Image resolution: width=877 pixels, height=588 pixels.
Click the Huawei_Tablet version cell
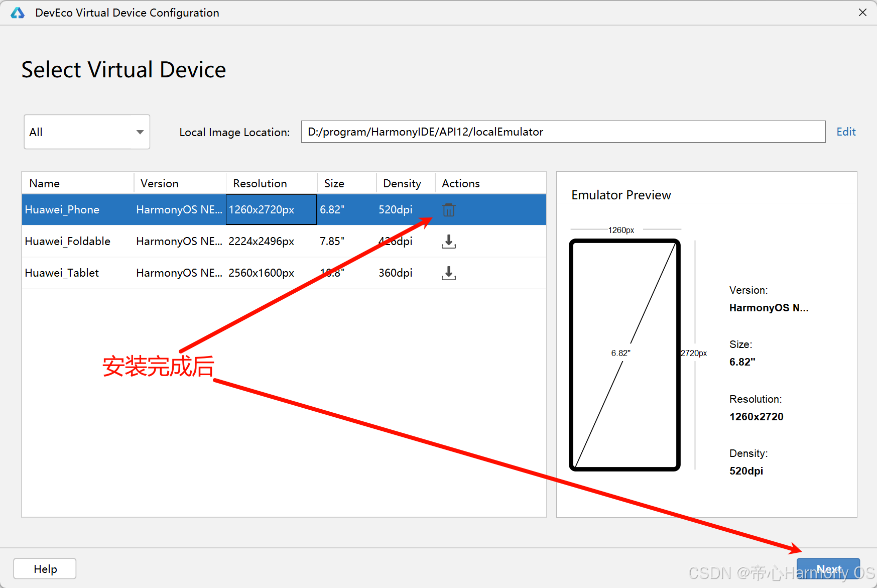[x=179, y=273]
